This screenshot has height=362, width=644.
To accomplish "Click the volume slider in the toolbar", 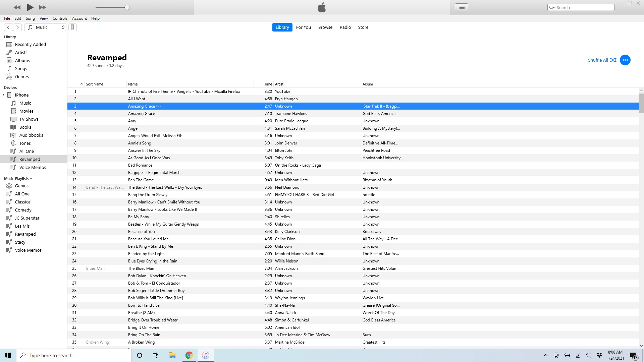I will pyautogui.click(x=112, y=7).
